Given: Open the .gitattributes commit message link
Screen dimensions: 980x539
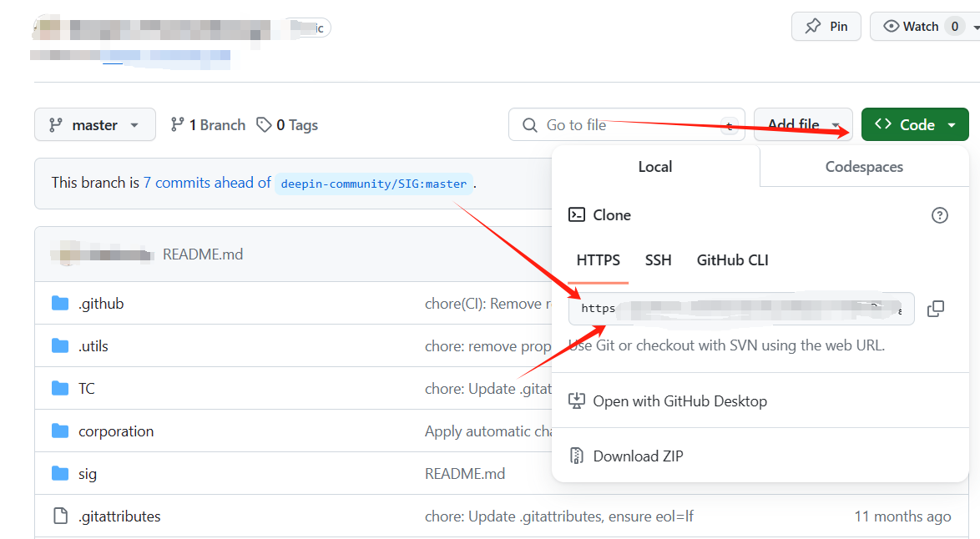Looking at the screenshot, I should [559, 516].
